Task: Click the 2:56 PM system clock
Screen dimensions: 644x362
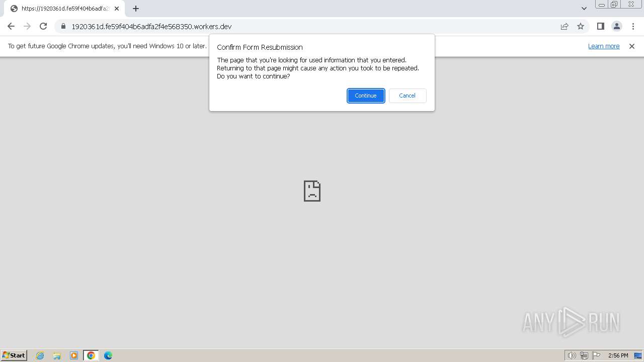Action: 618,355
